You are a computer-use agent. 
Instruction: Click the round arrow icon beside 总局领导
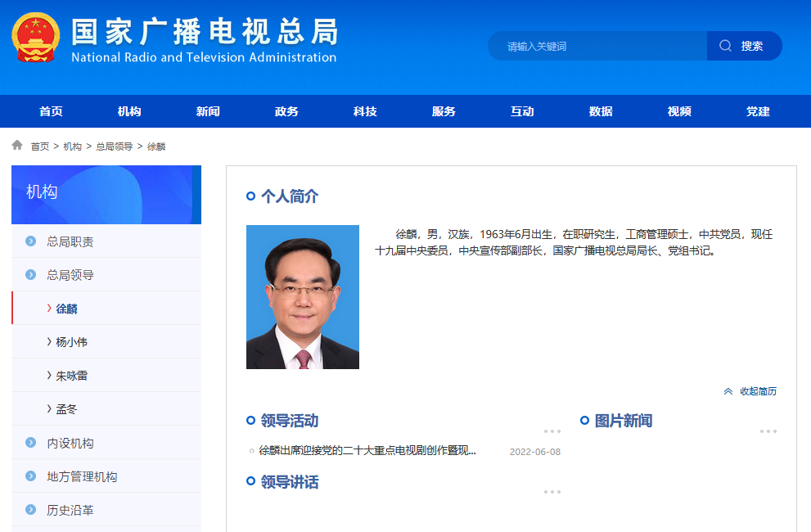[30, 274]
